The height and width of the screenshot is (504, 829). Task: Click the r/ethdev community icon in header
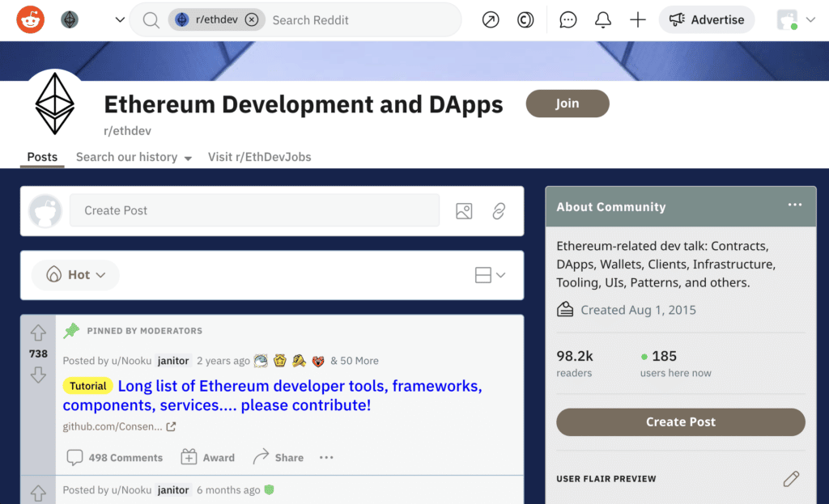70,19
